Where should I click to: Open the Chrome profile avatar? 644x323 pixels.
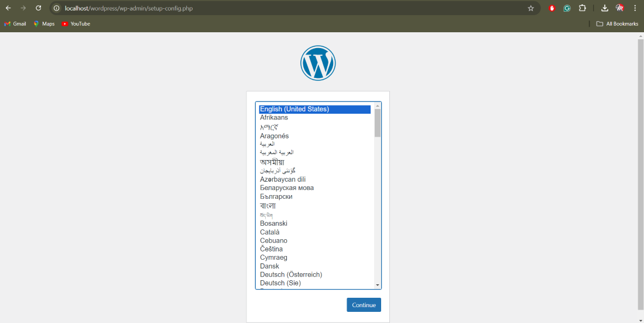[x=620, y=8]
